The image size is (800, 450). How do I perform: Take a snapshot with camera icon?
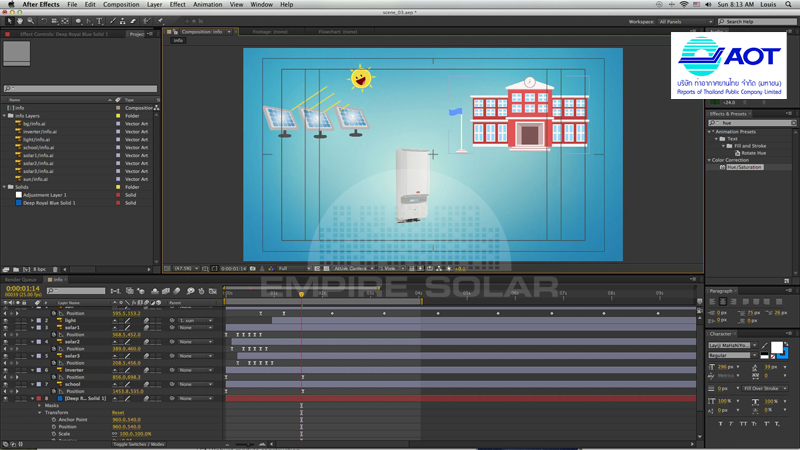(253, 268)
